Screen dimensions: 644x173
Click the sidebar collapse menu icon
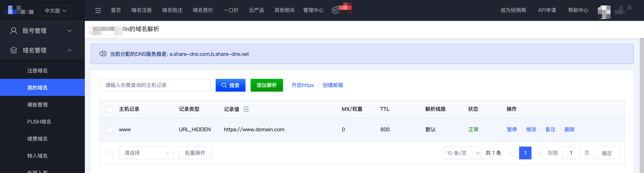98,10
